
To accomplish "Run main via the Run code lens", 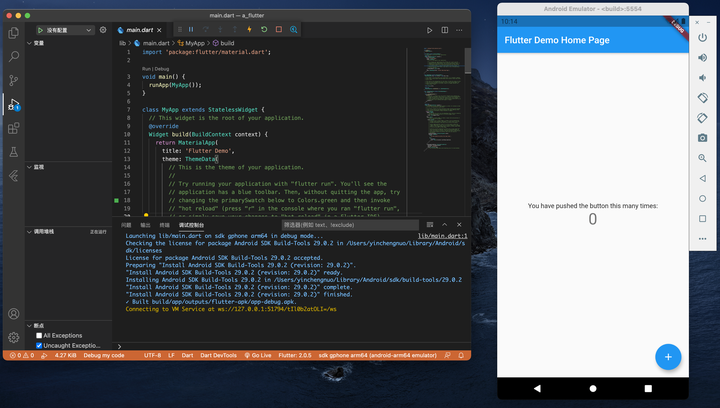I will pyautogui.click(x=146, y=69).
